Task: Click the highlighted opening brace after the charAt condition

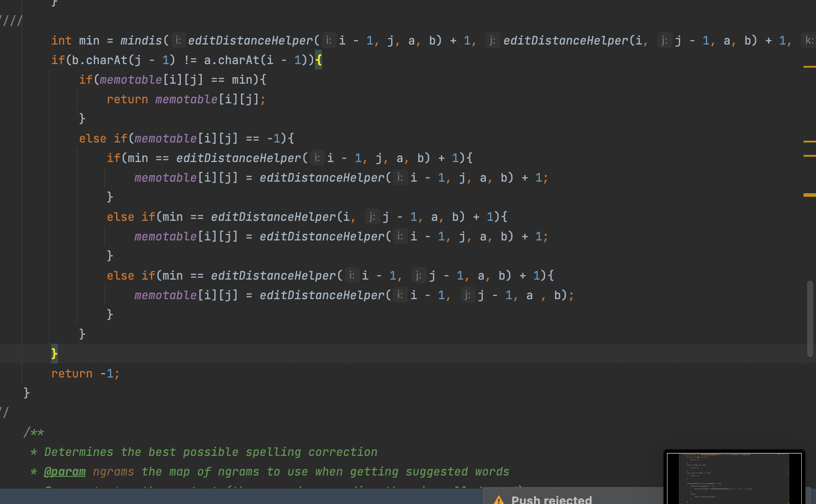Action: pyautogui.click(x=318, y=60)
